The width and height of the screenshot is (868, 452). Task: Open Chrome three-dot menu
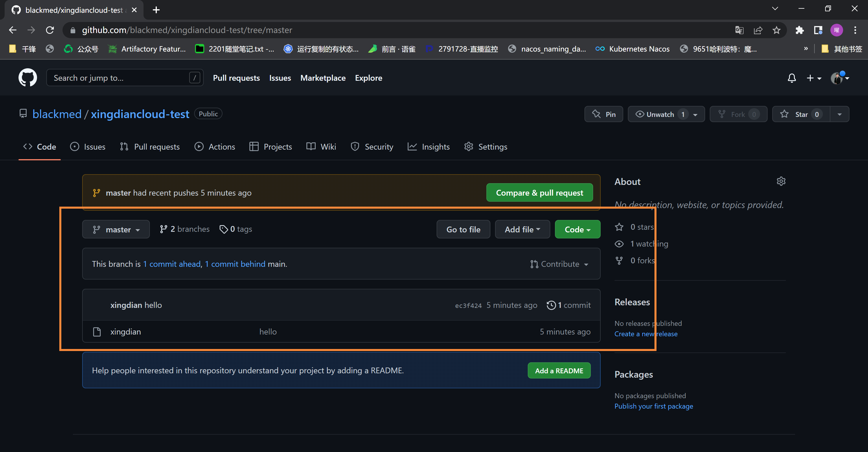(x=855, y=30)
